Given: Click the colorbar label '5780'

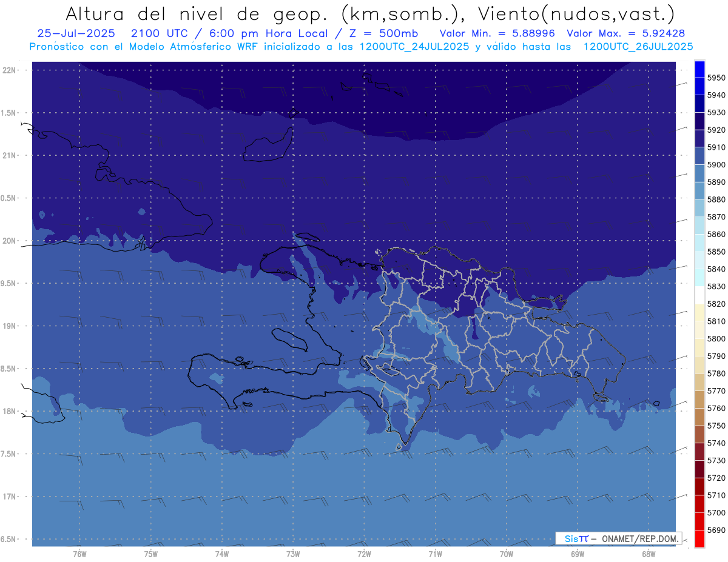Looking at the screenshot, I should (716, 373).
